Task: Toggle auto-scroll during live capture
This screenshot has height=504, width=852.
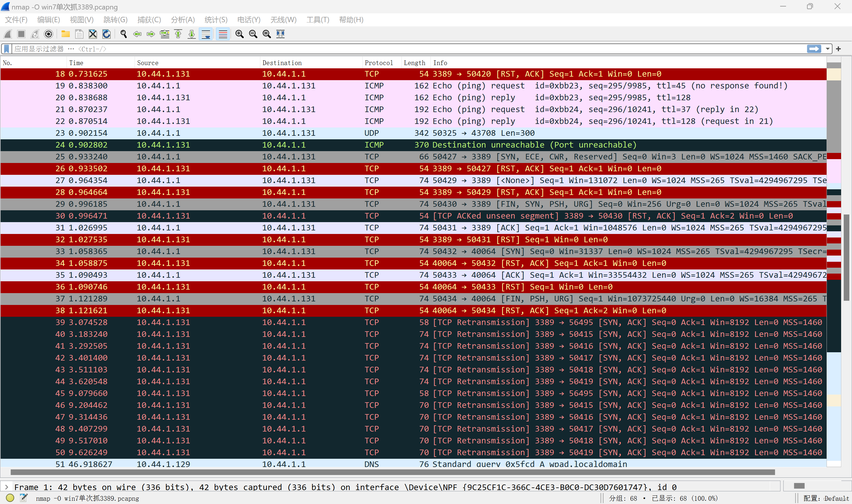Action: pos(206,34)
